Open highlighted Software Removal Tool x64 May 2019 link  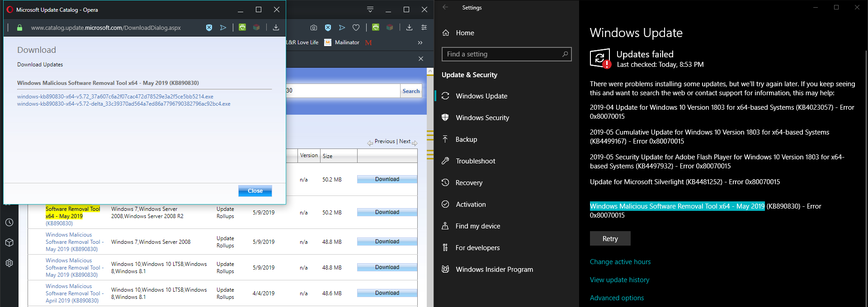point(73,213)
